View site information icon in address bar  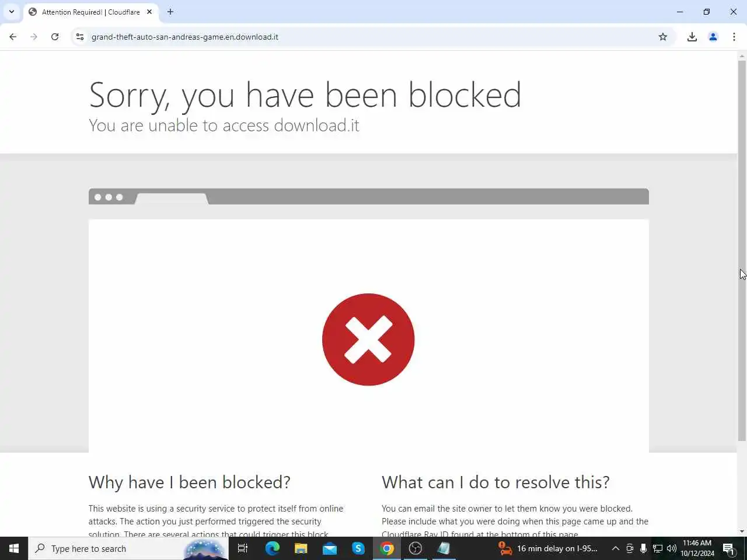point(80,37)
